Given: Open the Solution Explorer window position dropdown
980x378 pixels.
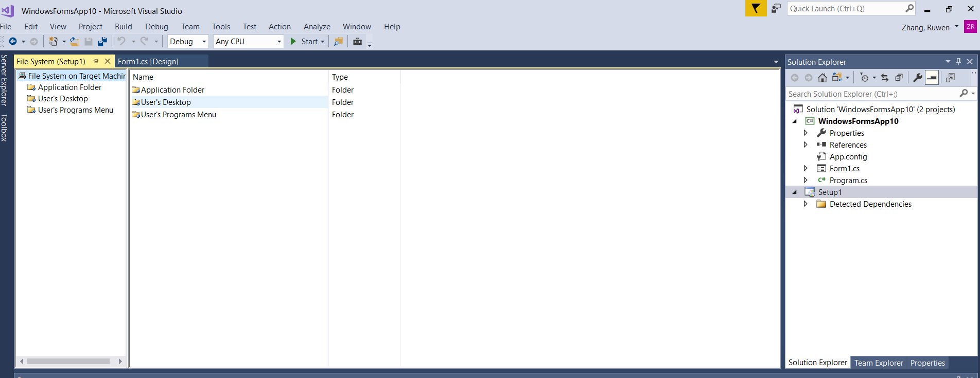Looking at the screenshot, I should click(x=948, y=62).
